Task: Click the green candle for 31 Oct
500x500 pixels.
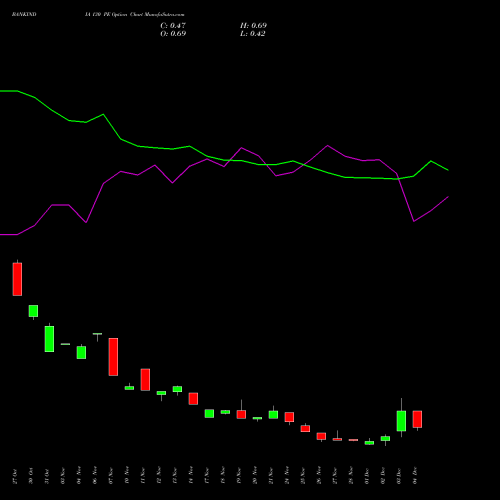Action: coord(49,339)
